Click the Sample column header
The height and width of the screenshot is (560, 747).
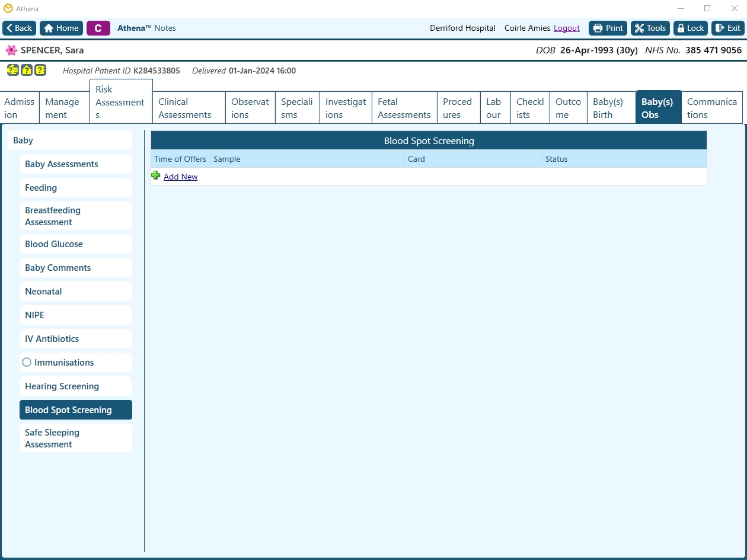click(307, 159)
